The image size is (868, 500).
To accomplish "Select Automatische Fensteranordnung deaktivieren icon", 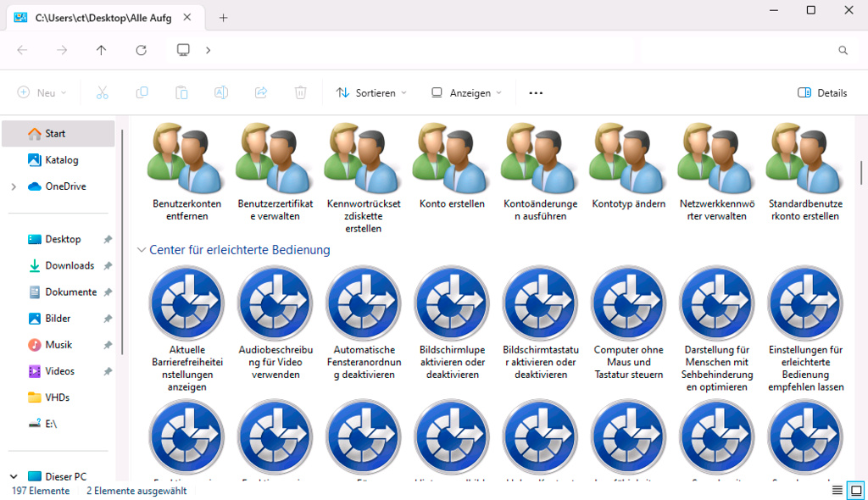I will pos(363,303).
